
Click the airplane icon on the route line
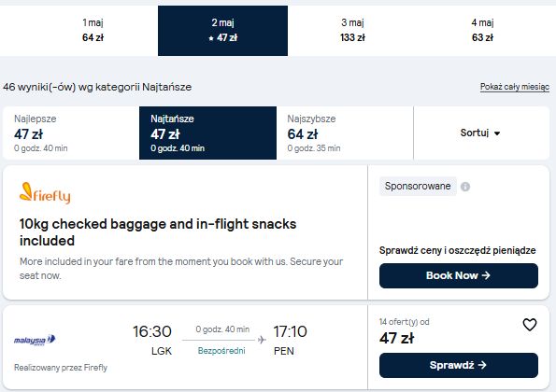click(x=262, y=340)
